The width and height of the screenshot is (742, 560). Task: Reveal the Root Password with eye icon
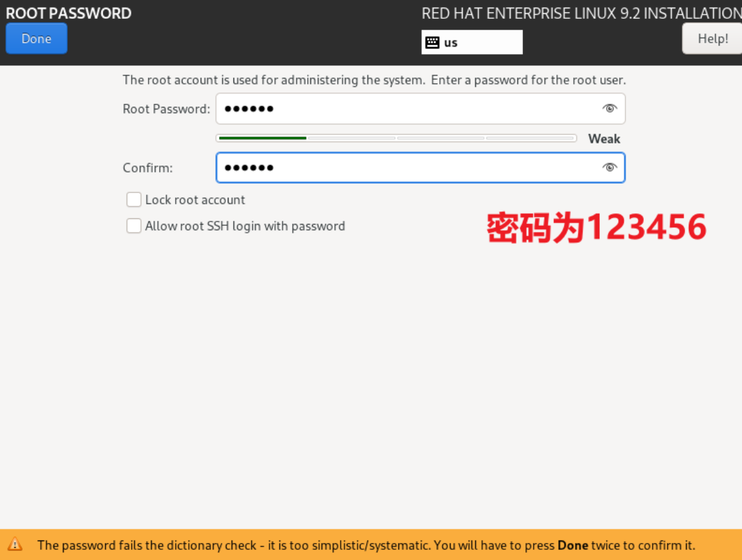tap(609, 108)
